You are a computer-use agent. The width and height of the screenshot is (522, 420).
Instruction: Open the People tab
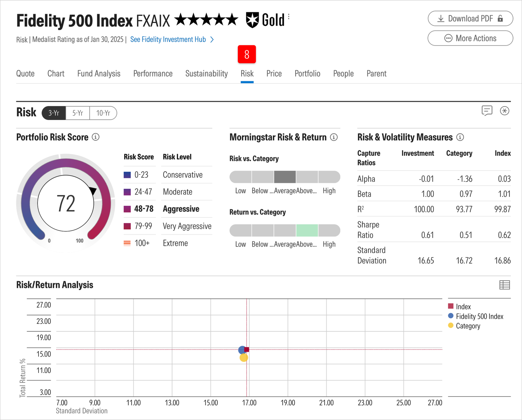[x=343, y=74]
